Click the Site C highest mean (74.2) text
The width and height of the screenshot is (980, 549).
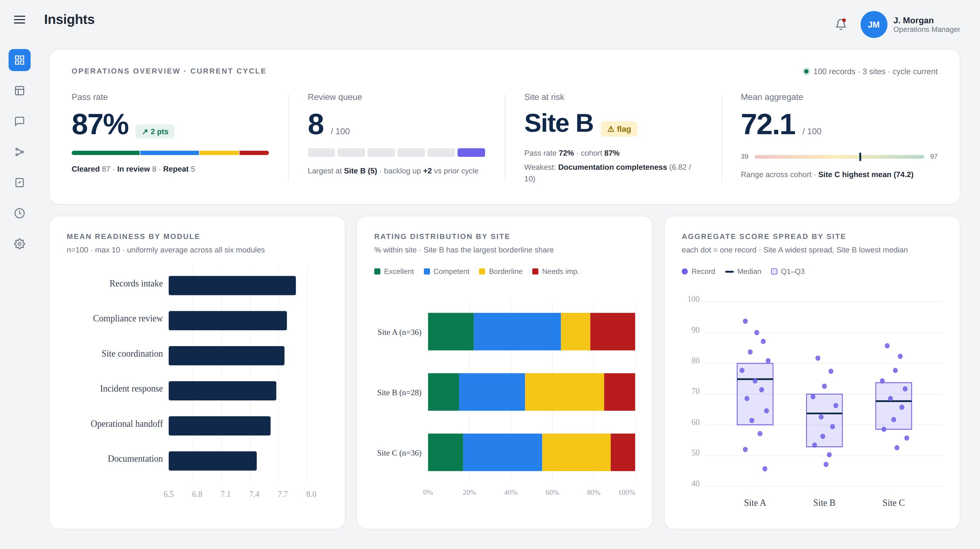865,175
